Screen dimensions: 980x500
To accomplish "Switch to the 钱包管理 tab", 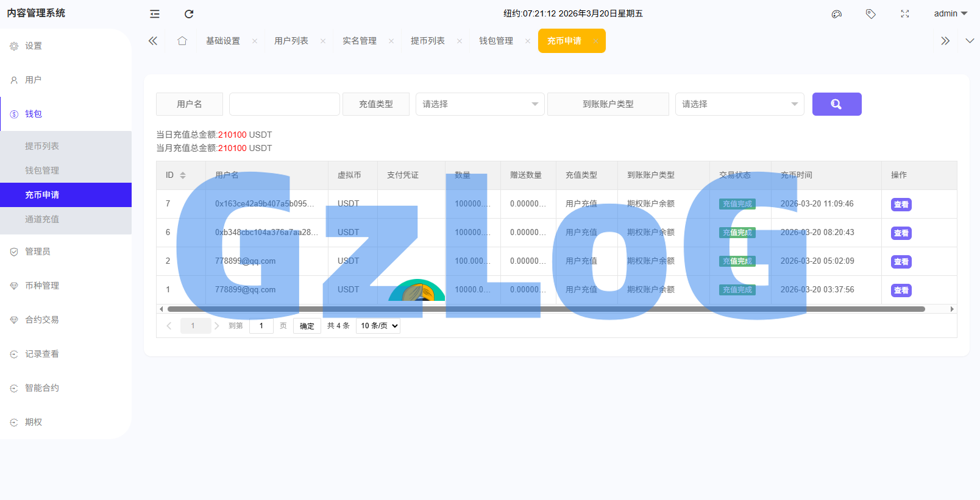I will (x=495, y=41).
